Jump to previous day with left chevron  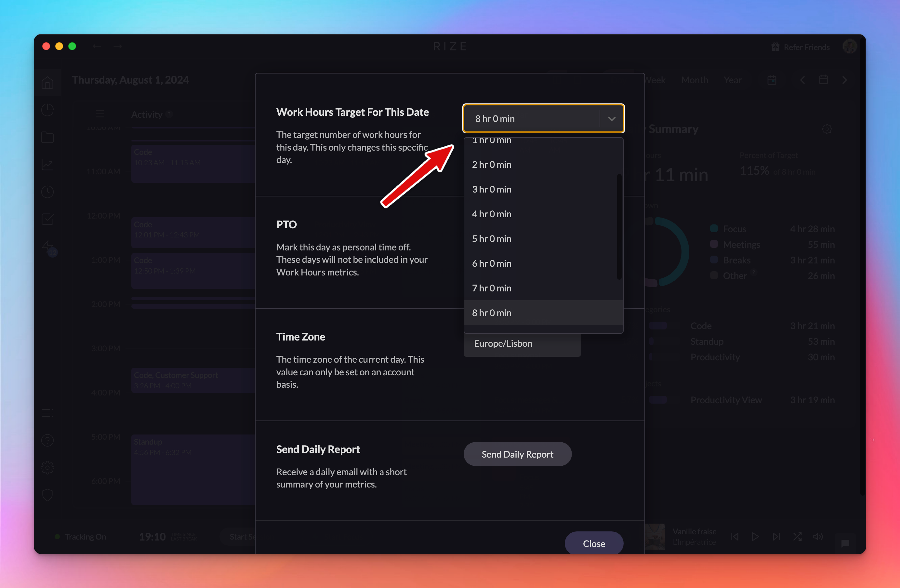(x=802, y=80)
